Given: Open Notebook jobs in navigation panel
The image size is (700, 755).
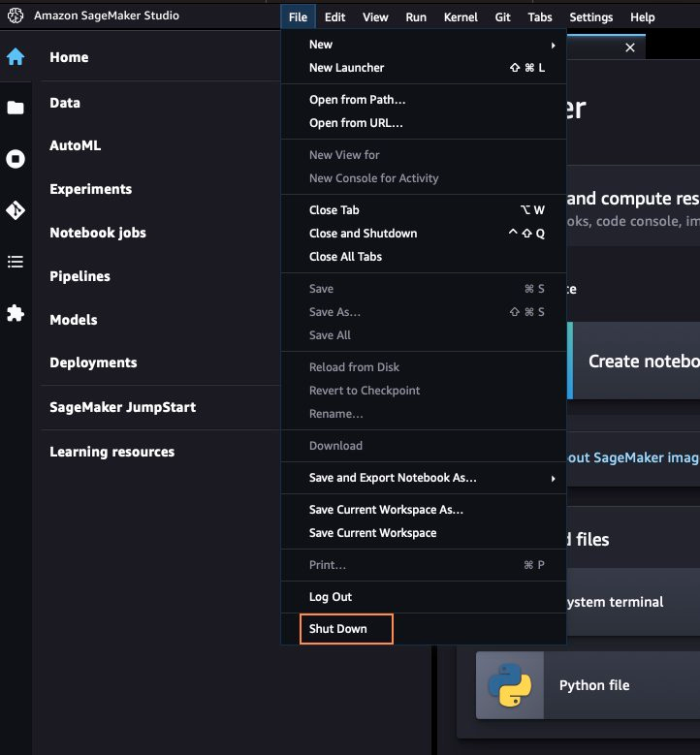Looking at the screenshot, I should click(x=98, y=233).
